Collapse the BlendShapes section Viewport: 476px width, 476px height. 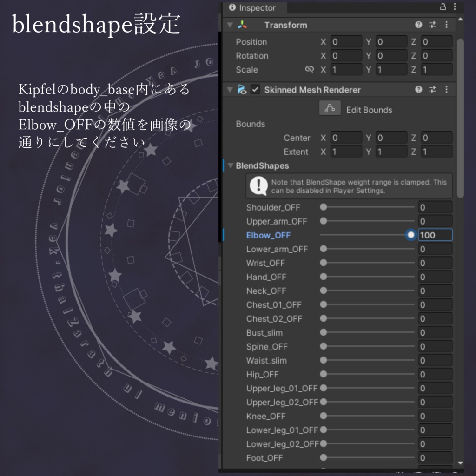point(230,166)
